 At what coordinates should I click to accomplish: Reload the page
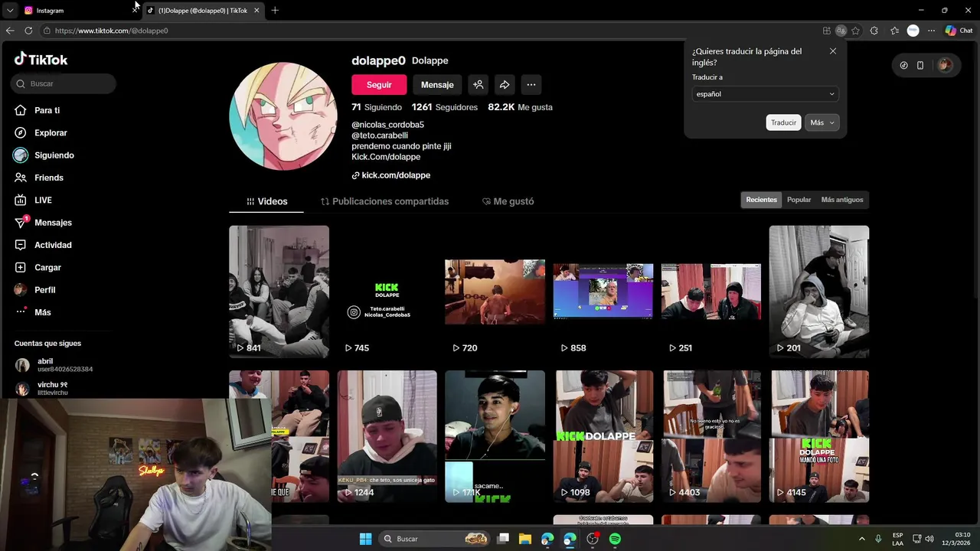tap(28, 31)
